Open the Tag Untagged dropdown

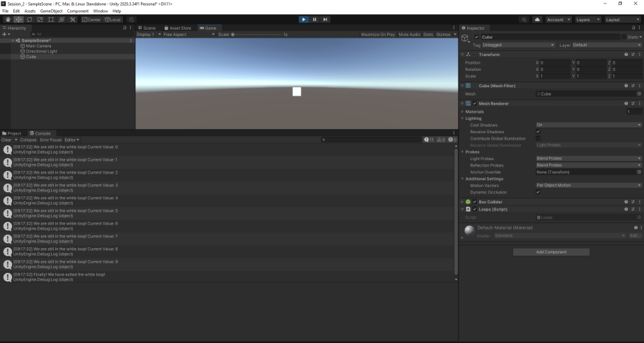(519, 45)
